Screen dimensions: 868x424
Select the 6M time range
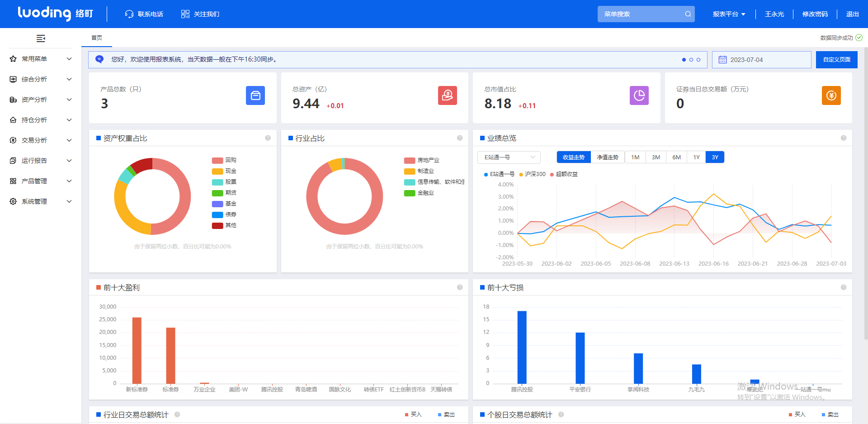point(676,157)
